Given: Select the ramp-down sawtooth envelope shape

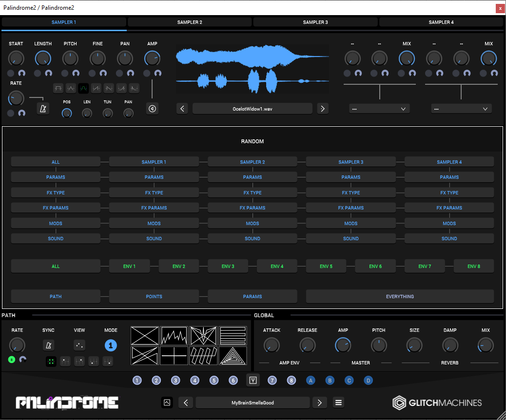Looking at the screenshot, I should [109, 88].
